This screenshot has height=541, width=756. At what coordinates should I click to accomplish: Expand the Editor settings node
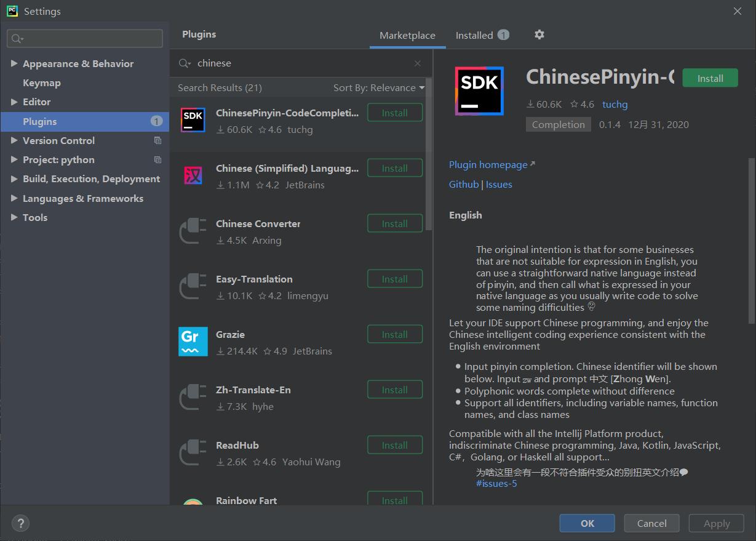click(14, 102)
